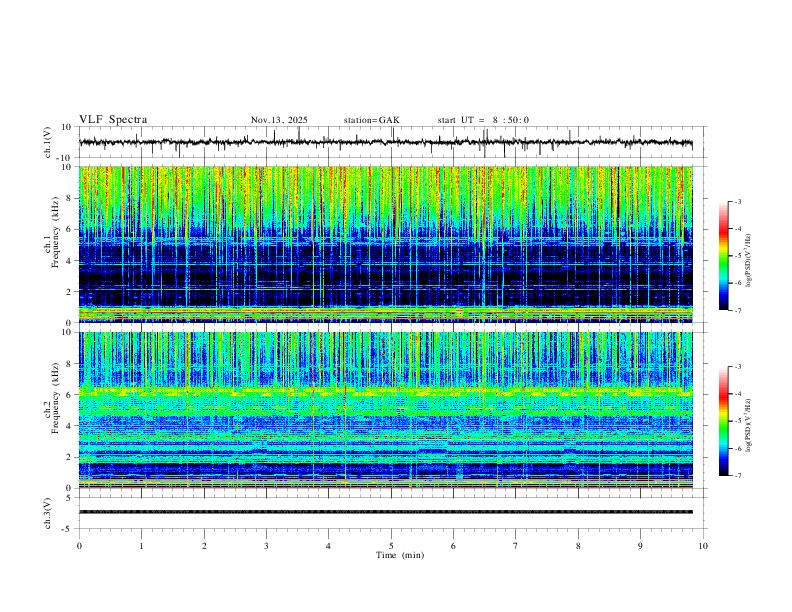Click the "ch.3(V)" axis label
Viewport: 792px width, 612px height.
click(x=48, y=514)
